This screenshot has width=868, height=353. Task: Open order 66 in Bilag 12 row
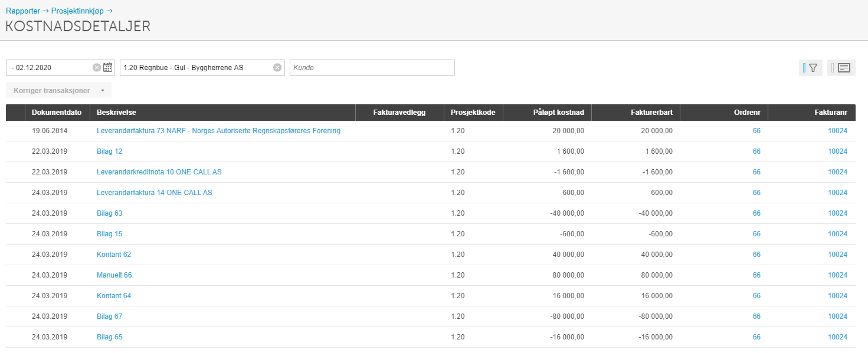coord(756,151)
